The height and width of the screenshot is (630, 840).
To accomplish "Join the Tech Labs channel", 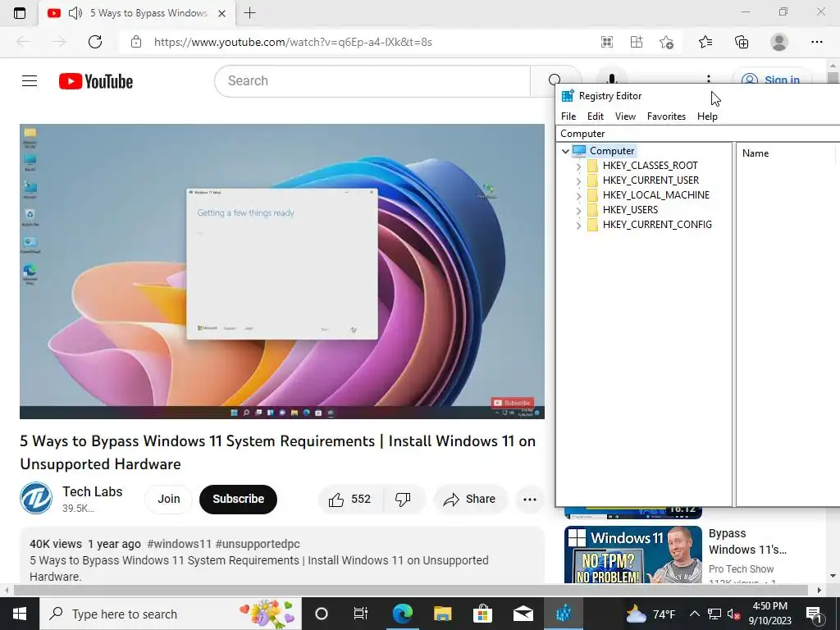I will coord(169,500).
